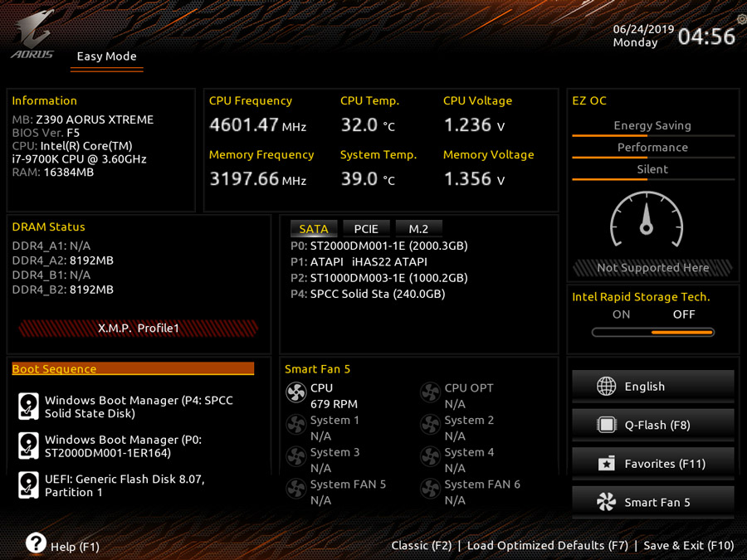Click disk icon for P4 SPCC boot entry

(x=28, y=407)
